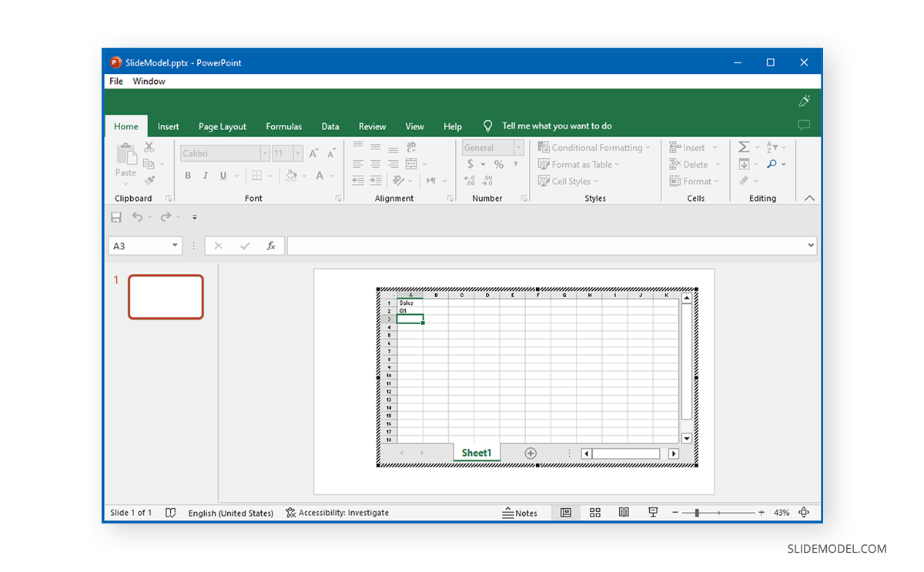Expand the formula bar chevron
924x572 pixels.
[811, 246]
